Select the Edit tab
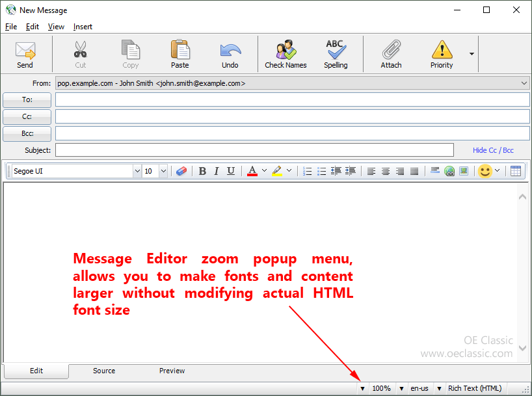Screen dimensions: 532x396 click(x=36, y=371)
